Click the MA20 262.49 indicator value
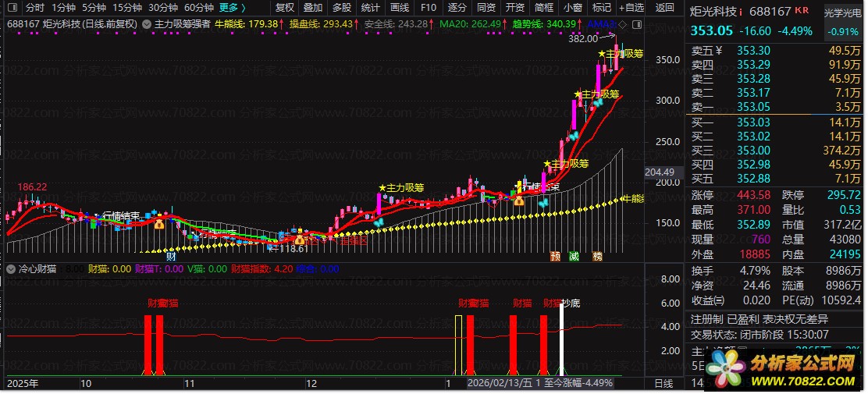Screen dimensions: 868x394 [x=471, y=23]
